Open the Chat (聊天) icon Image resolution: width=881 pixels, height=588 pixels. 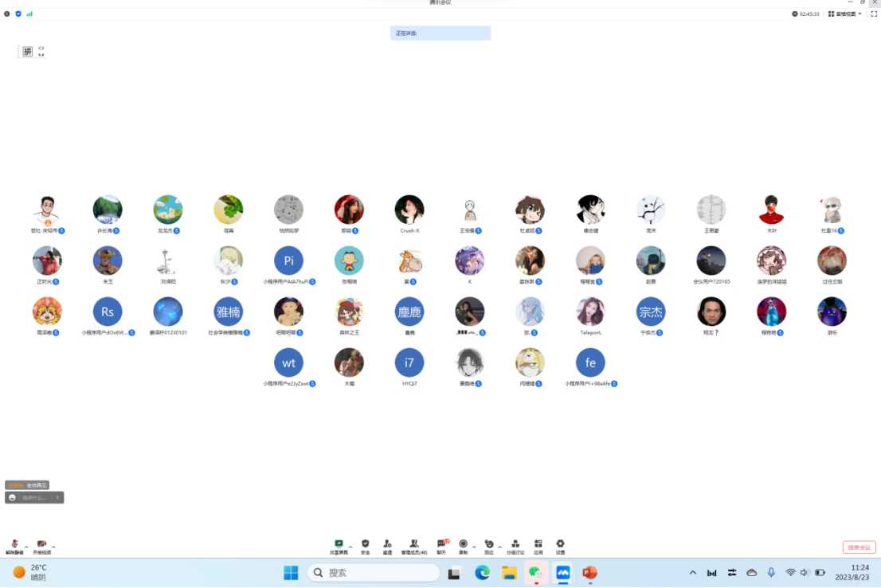click(x=441, y=545)
